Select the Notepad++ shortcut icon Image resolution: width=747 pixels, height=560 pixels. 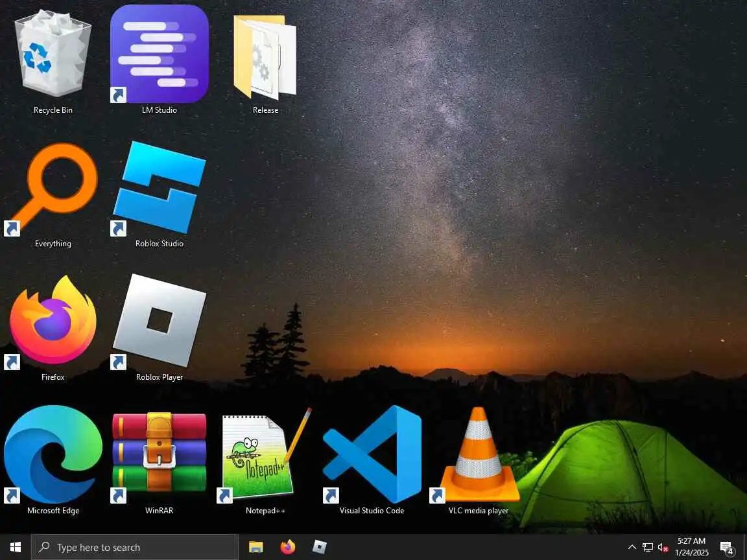[x=265, y=454]
